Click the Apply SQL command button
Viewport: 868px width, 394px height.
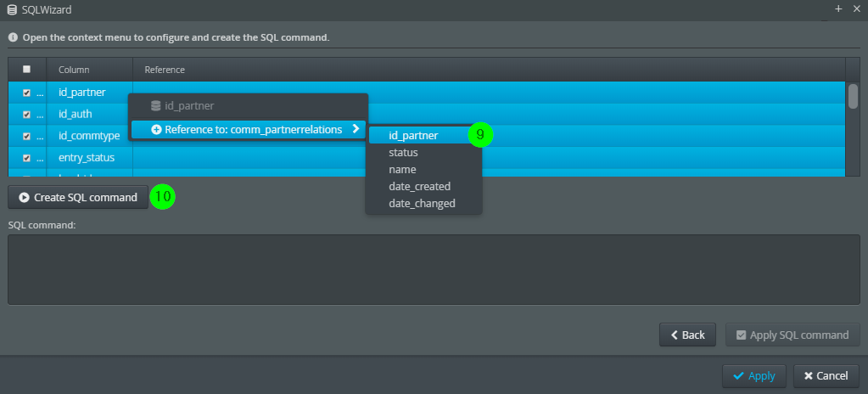(792, 335)
